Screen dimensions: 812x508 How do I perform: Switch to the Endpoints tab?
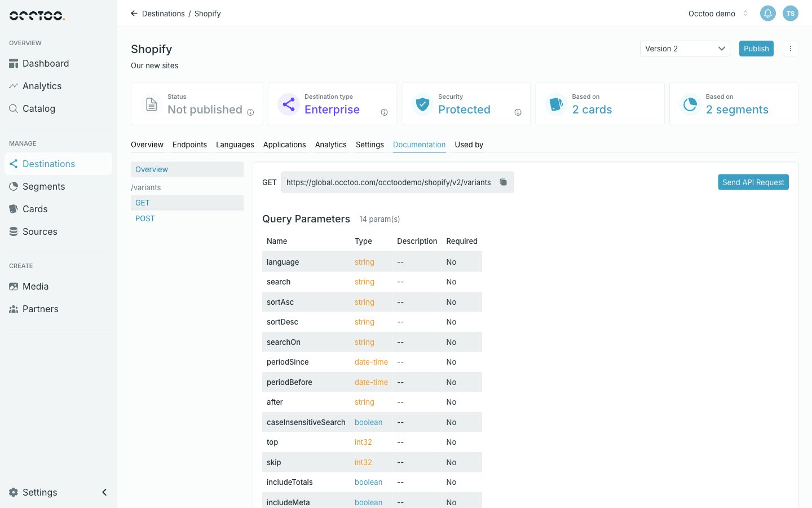[x=189, y=145]
